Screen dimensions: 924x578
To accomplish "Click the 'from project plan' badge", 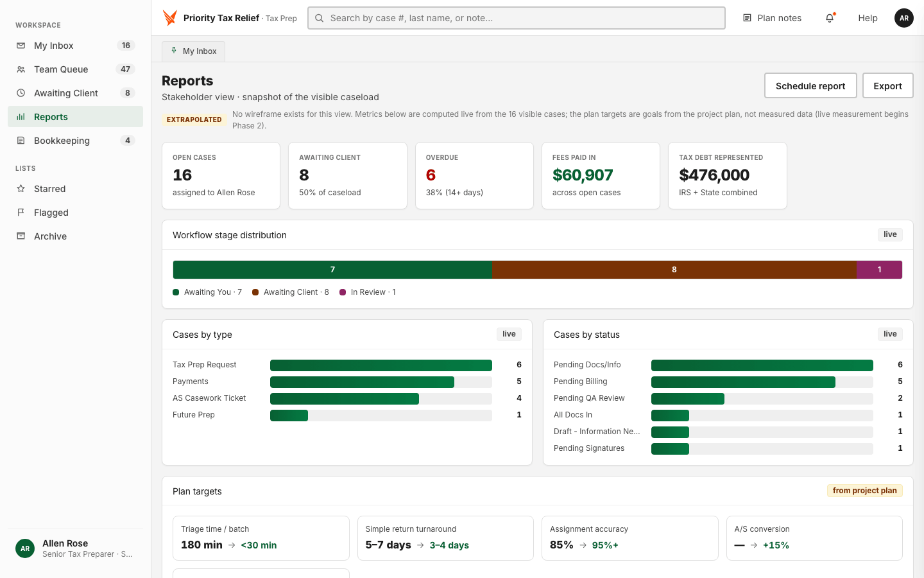I will pos(865,491).
